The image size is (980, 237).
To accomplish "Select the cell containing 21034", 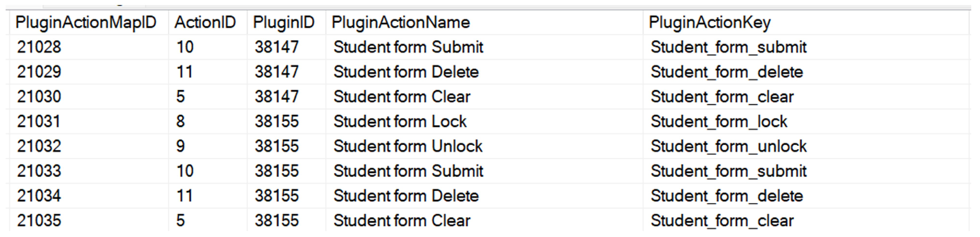I will 39,196.
